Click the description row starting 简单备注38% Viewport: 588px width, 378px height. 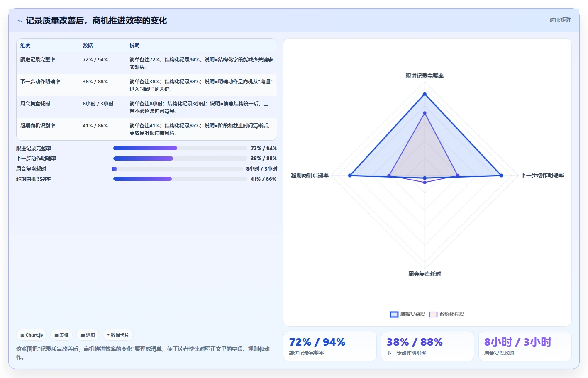(x=201, y=85)
